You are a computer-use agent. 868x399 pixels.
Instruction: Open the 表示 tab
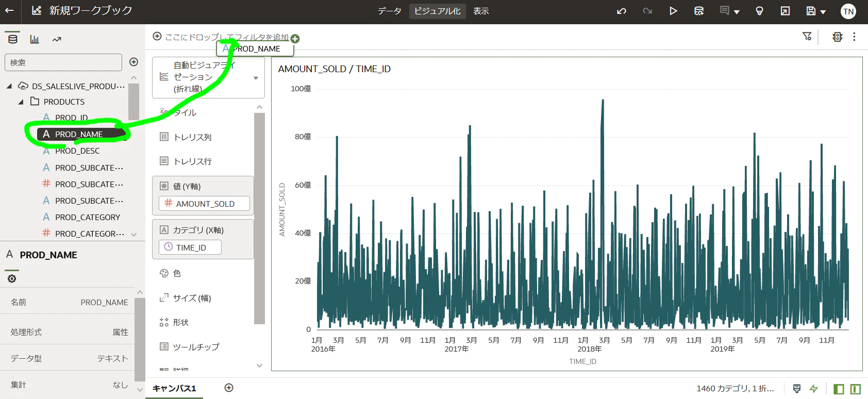tap(481, 11)
